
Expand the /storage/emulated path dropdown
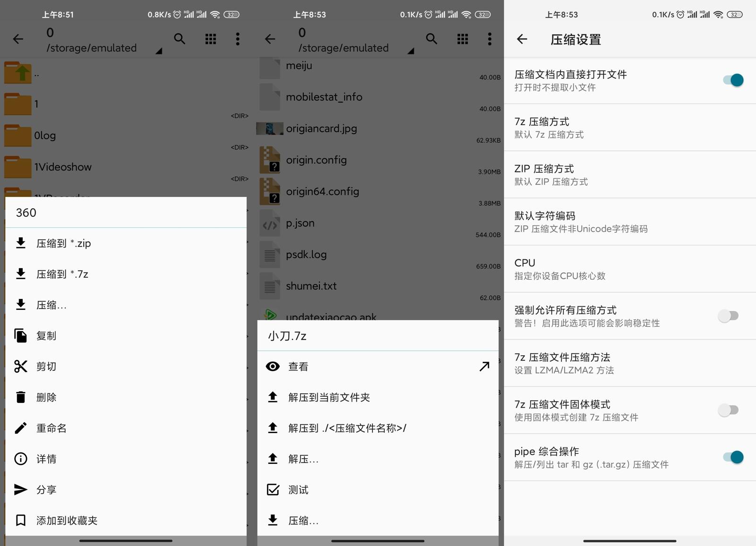159,51
